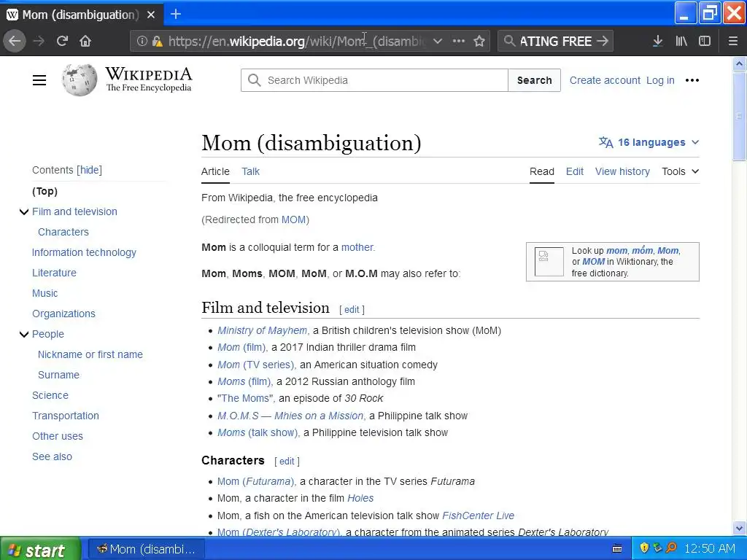Open the personal tools three-dot menu
747x560 pixels.
(x=692, y=80)
